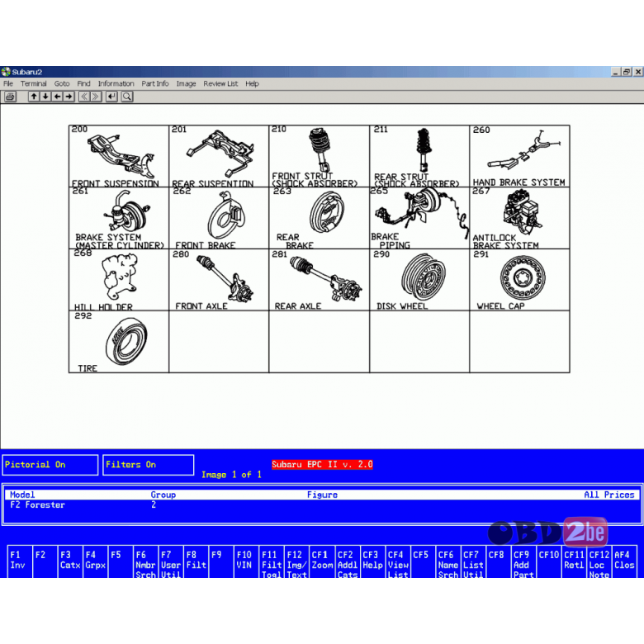Open the Help menu
The image size is (644, 644).
[x=252, y=83]
